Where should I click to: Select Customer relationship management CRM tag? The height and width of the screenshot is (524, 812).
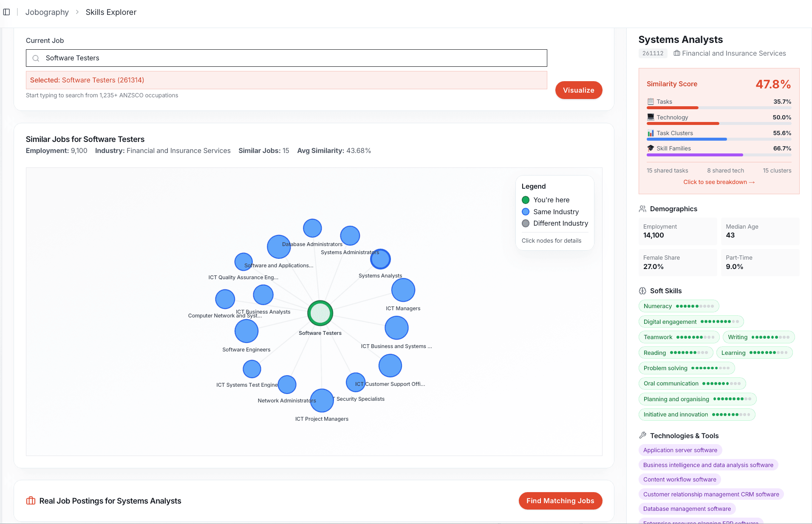pos(711,494)
